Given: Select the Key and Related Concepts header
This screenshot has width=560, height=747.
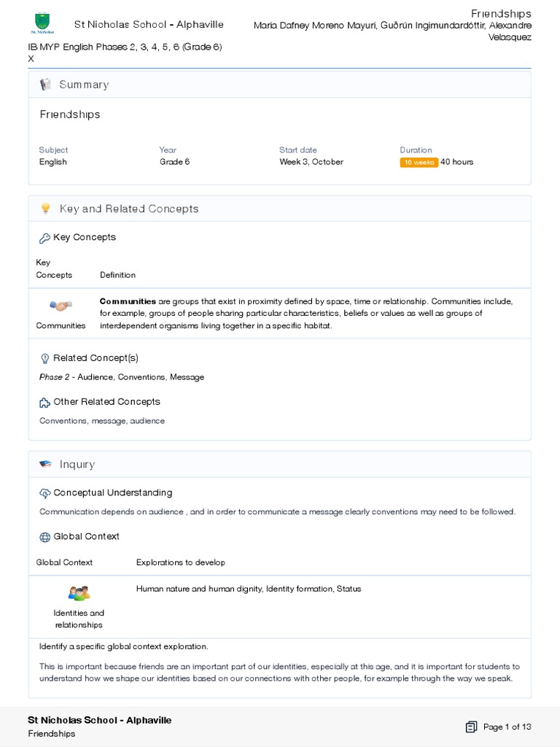Looking at the screenshot, I should click(129, 209).
